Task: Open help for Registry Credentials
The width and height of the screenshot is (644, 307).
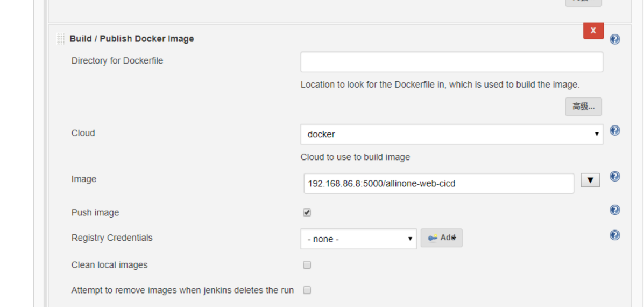Action: point(615,235)
